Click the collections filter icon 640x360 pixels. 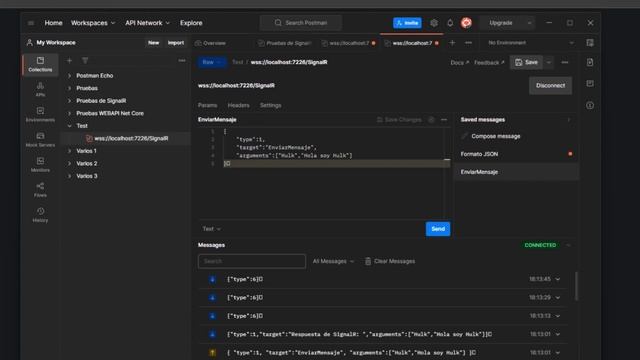click(85, 60)
